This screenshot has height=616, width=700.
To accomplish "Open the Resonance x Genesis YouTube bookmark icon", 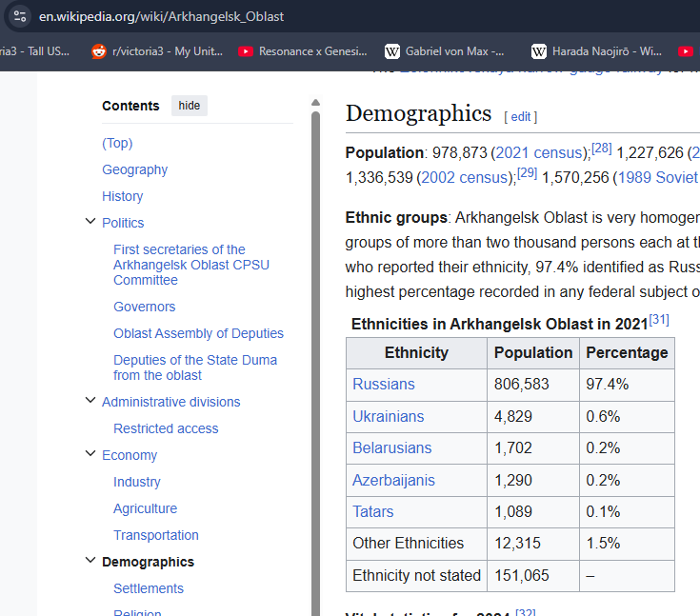I will 246,51.
